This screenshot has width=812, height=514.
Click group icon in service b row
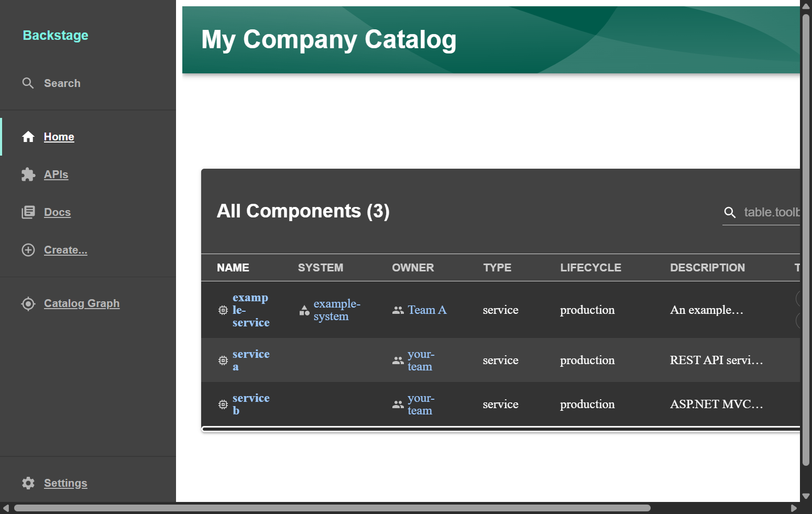click(398, 404)
